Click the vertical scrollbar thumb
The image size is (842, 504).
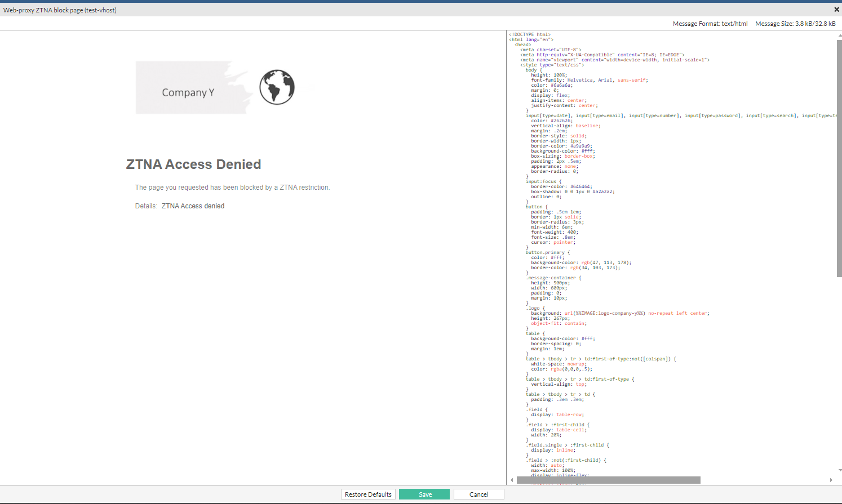(837, 152)
